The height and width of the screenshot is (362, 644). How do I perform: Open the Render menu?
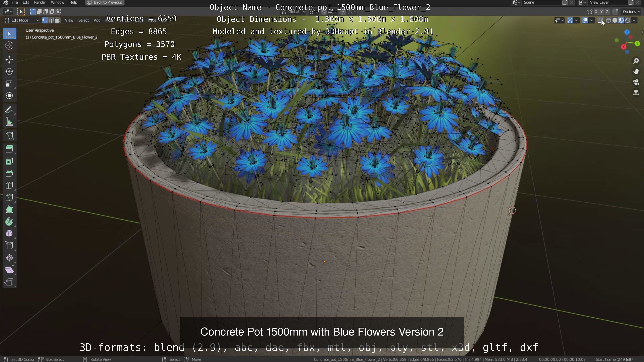coord(40,3)
